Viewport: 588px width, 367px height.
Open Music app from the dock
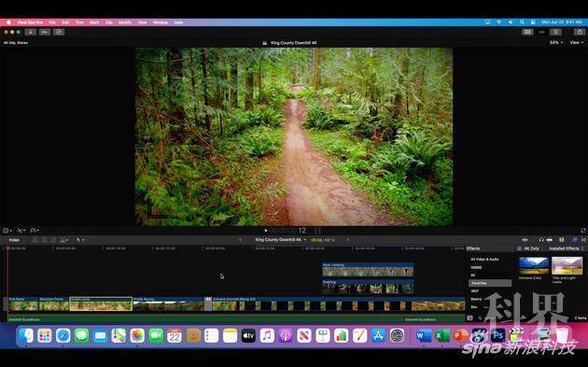[267, 335]
